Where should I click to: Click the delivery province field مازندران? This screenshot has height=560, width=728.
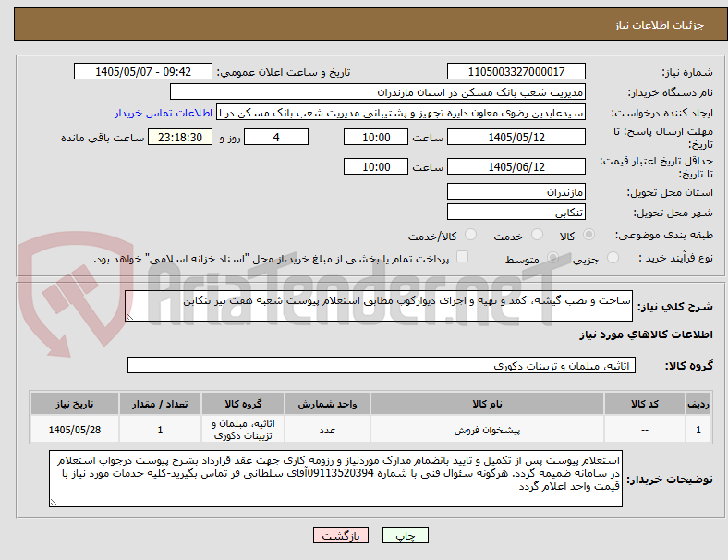(x=516, y=191)
